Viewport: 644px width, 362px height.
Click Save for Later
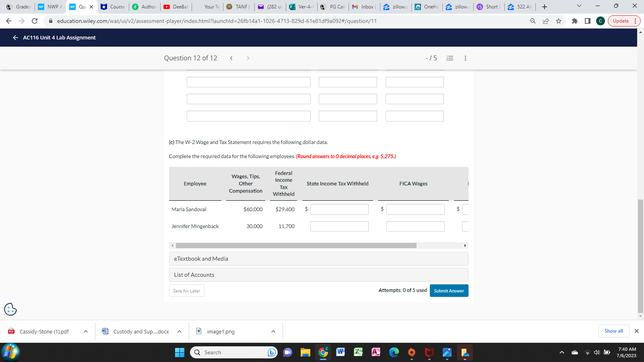point(186,290)
